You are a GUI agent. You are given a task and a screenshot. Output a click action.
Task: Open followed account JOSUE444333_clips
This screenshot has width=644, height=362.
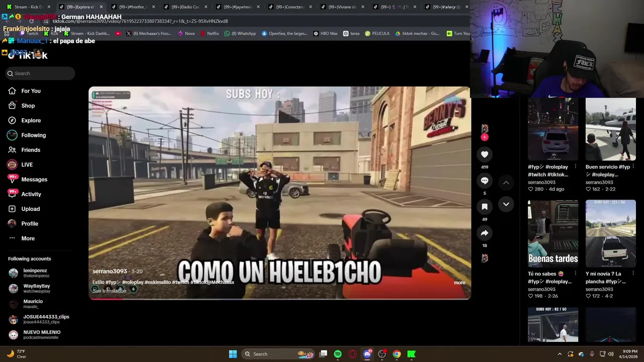click(x=39, y=319)
